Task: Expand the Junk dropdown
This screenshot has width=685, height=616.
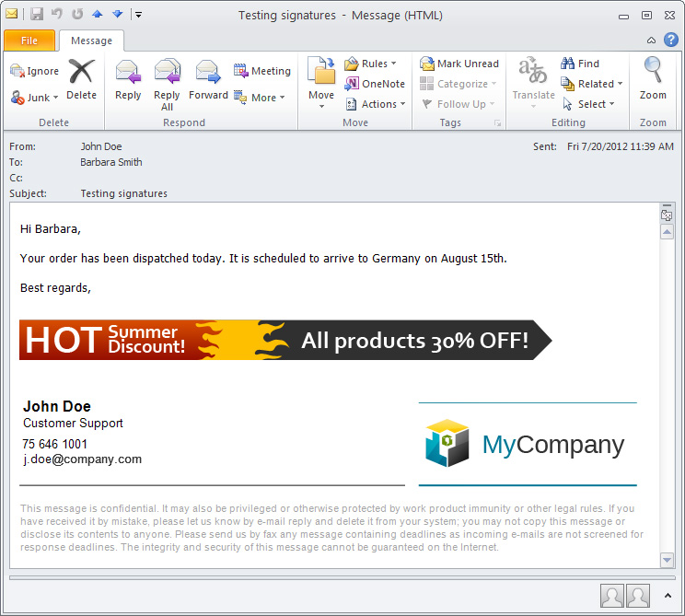Action: point(35,97)
